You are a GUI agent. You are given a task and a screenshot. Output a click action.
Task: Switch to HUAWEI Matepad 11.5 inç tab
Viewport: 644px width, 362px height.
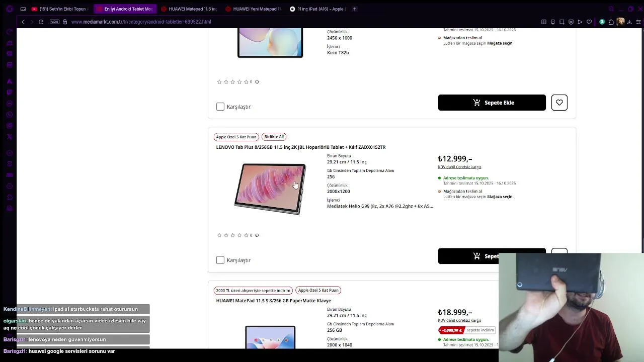click(189, 9)
